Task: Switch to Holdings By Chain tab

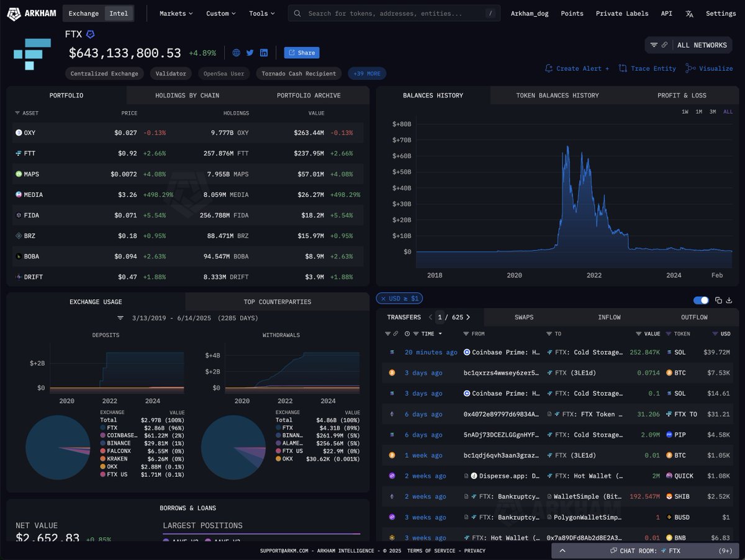Action: pos(187,96)
